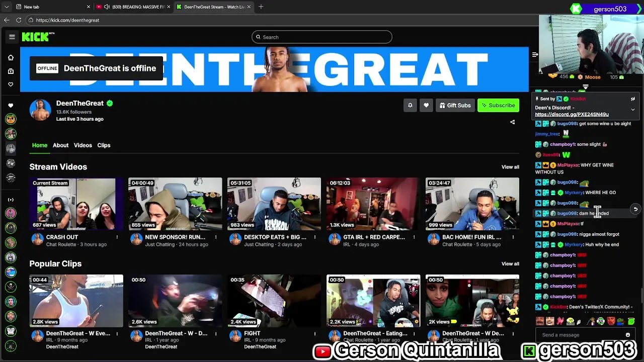Open the Browse icon in the sidebar
Screen dimensions: 644x362
point(11,71)
